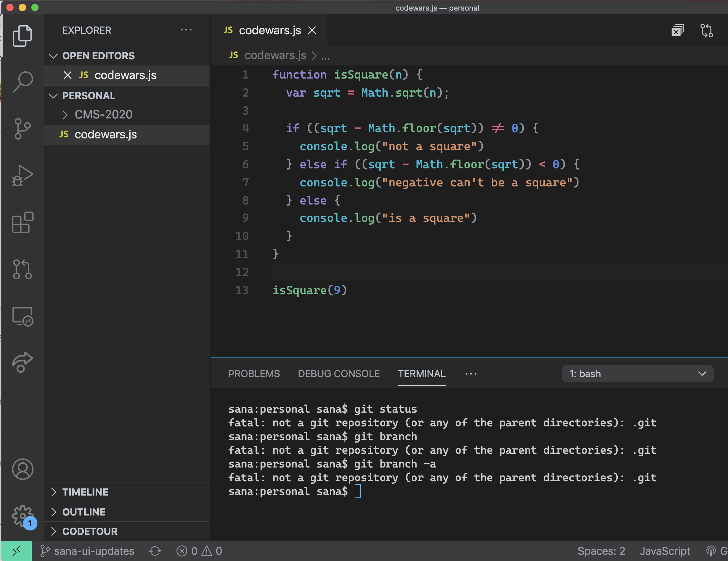Open the Accounts menu icon
Viewport: 728px width, 561px height.
click(x=22, y=469)
